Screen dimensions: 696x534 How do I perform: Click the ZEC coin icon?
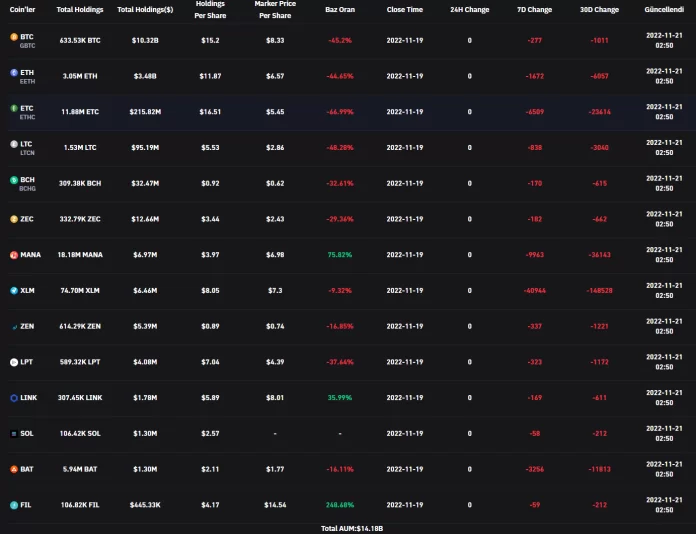point(13,219)
